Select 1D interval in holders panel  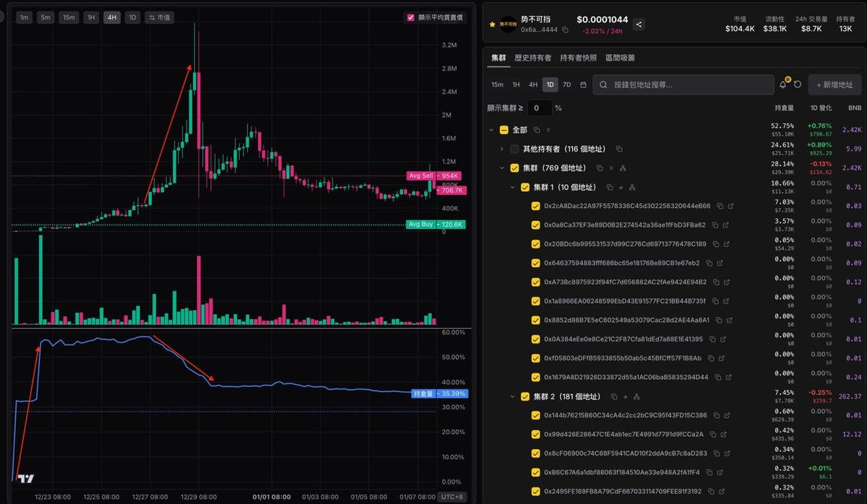[x=551, y=84]
